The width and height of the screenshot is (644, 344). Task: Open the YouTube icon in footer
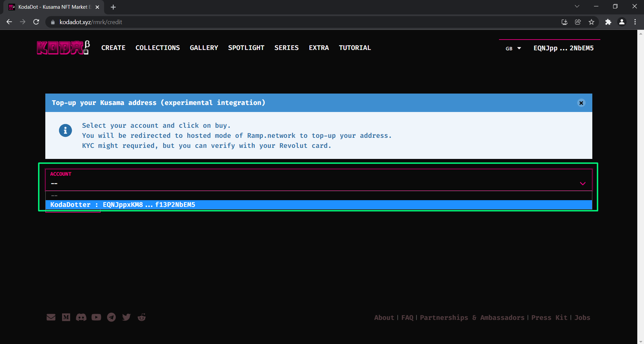click(96, 317)
